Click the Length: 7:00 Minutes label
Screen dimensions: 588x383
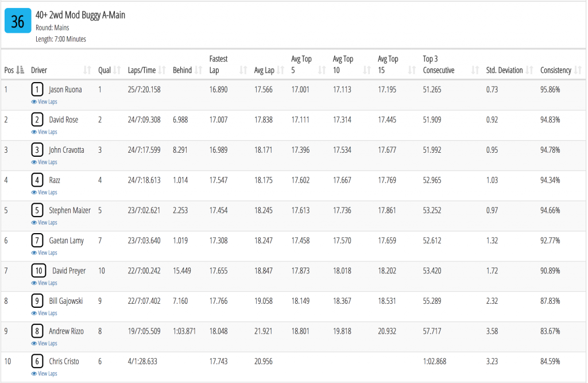[61, 39]
